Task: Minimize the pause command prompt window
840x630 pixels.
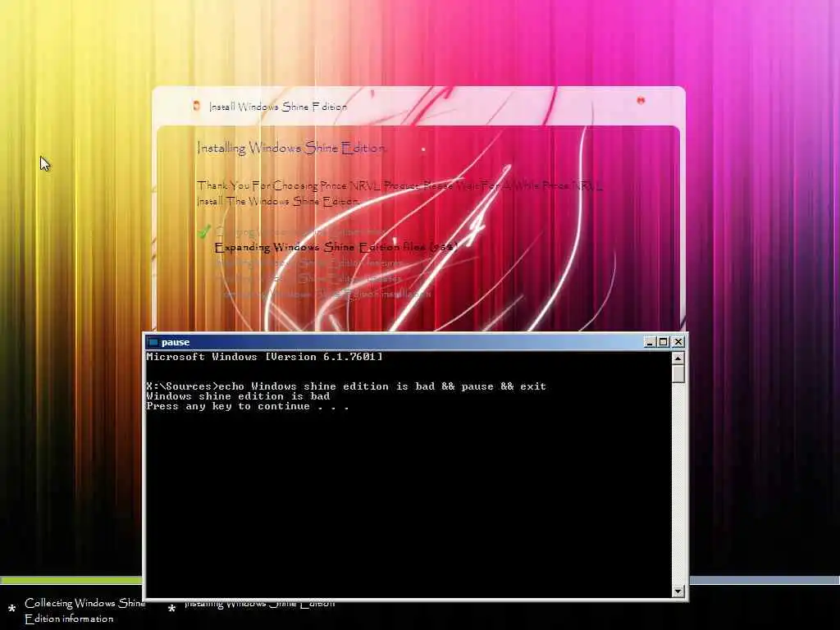Action: coord(650,342)
